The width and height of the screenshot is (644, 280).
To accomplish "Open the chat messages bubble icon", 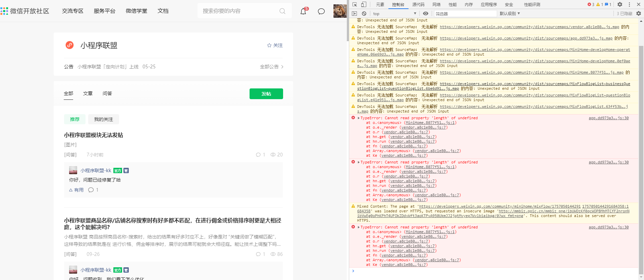I will [x=321, y=11].
